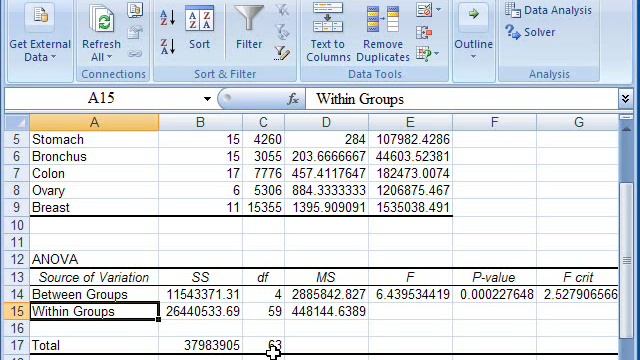Select the Total label cell
Screen dimensions: 640x360
tap(94, 345)
